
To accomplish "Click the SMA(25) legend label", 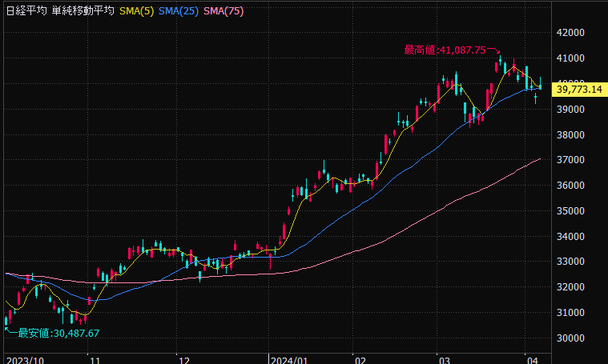I will coord(179,11).
